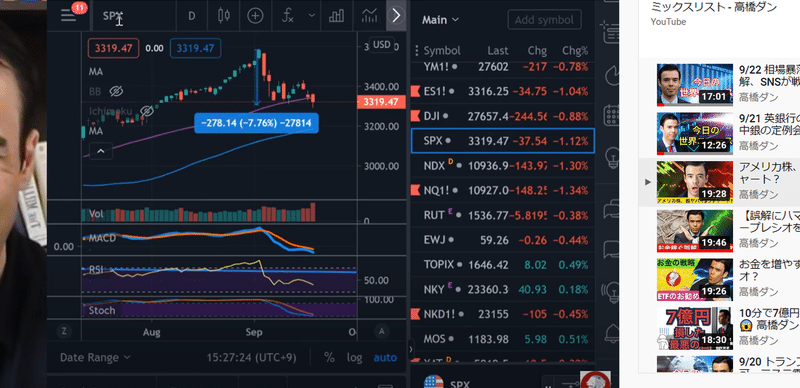This screenshot has width=800, height=388.
Task: Open the 19:28 video thumbnail
Action: (694, 182)
